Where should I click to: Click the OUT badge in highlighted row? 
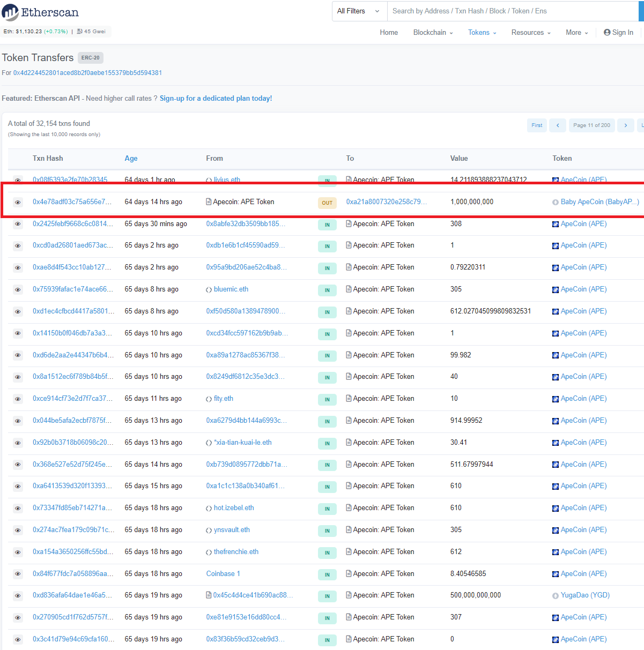pyautogui.click(x=327, y=203)
